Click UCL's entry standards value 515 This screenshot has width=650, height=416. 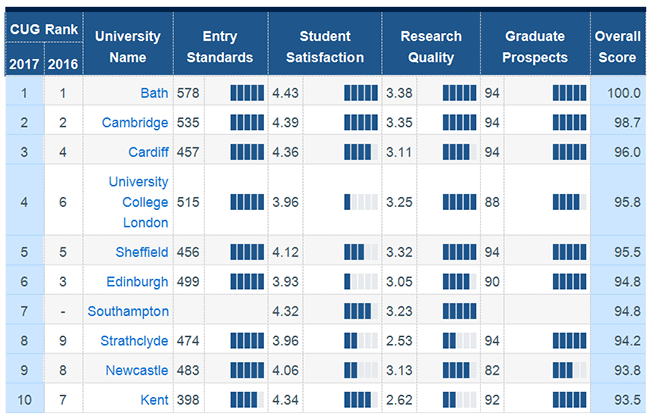188,202
